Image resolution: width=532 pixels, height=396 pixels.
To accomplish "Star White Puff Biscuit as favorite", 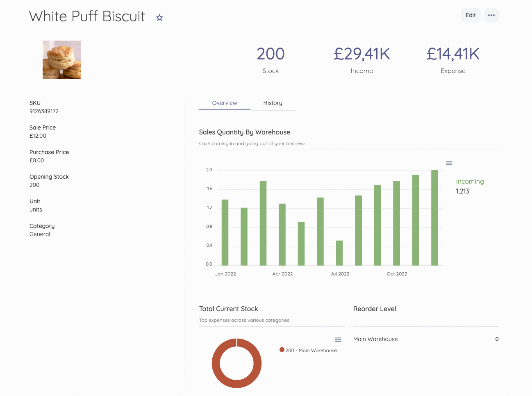I will (x=159, y=18).
